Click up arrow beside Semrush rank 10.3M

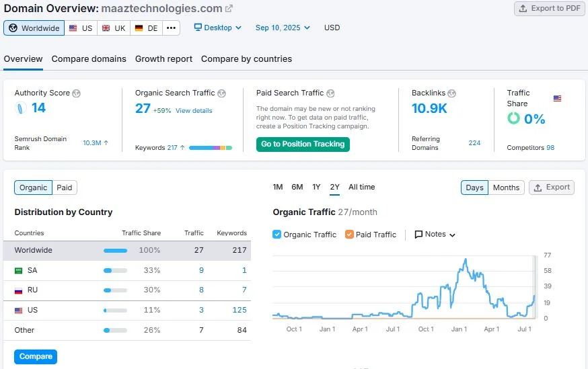(106, 142)
